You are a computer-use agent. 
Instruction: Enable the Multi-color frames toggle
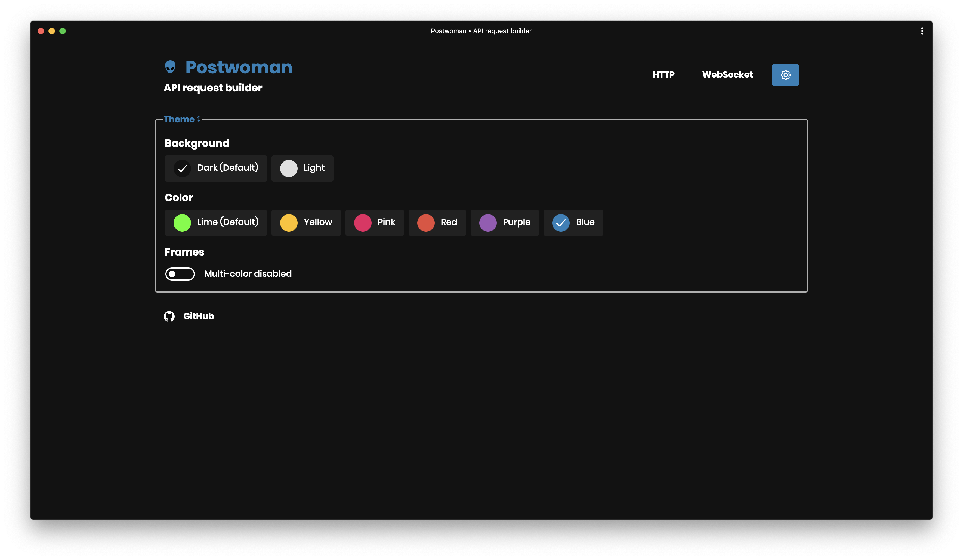pyautogui.click(x=180, y=274)
